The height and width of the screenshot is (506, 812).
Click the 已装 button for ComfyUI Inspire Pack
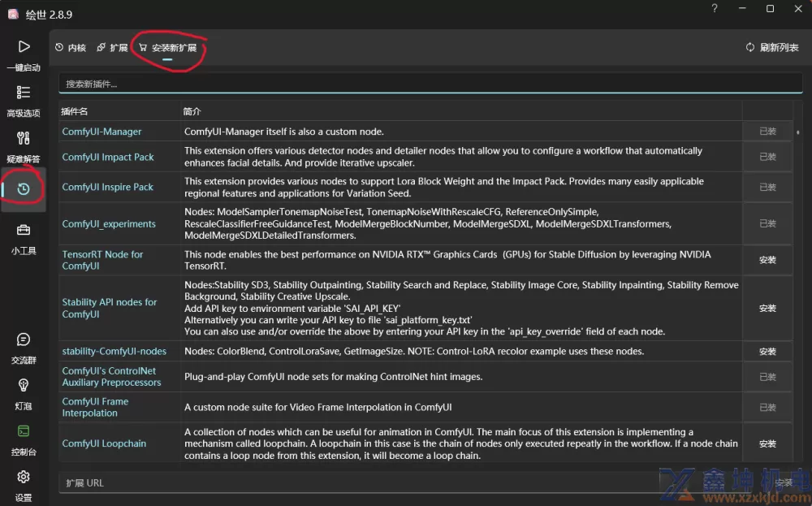[767, 188]
